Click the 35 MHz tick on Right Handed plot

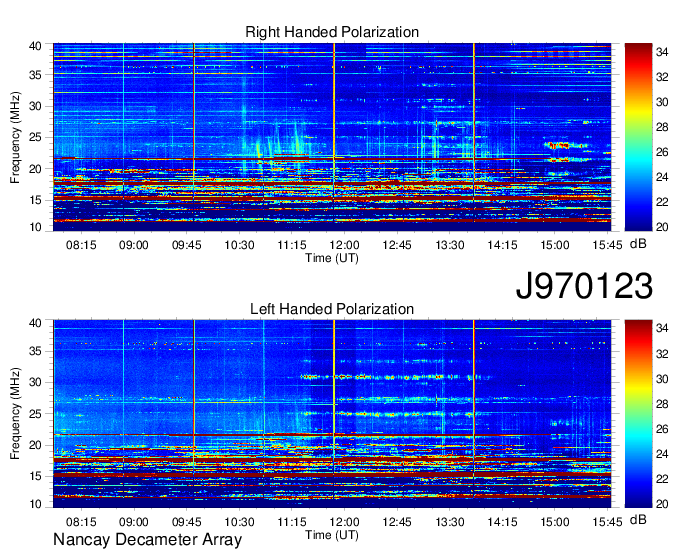(x=35, y=75)
